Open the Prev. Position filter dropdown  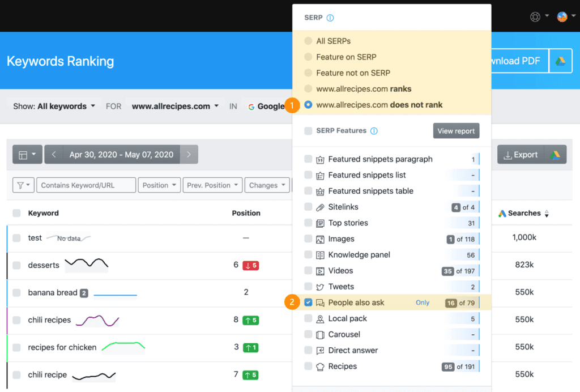point(212,185)
